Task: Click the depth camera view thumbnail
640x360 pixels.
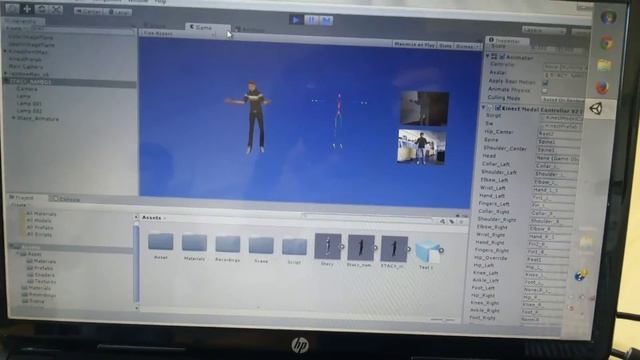Action: click(x=424, y=108)
